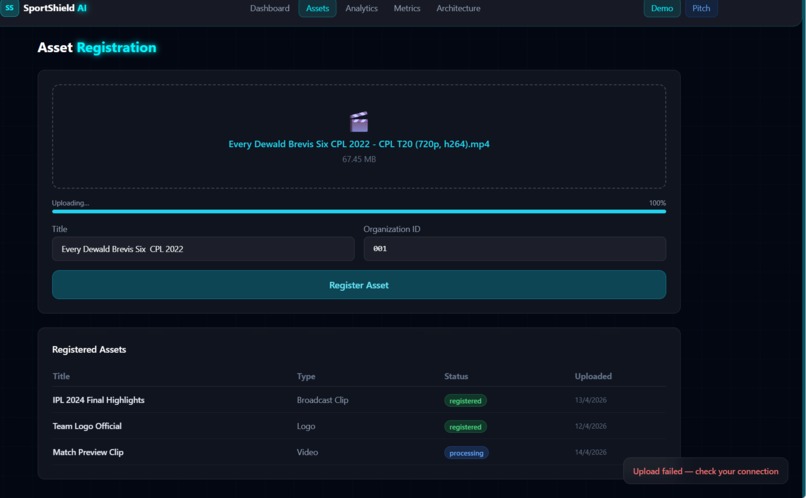Click the Title column header
Screen dimensions: 806x498
pos(61,376)
